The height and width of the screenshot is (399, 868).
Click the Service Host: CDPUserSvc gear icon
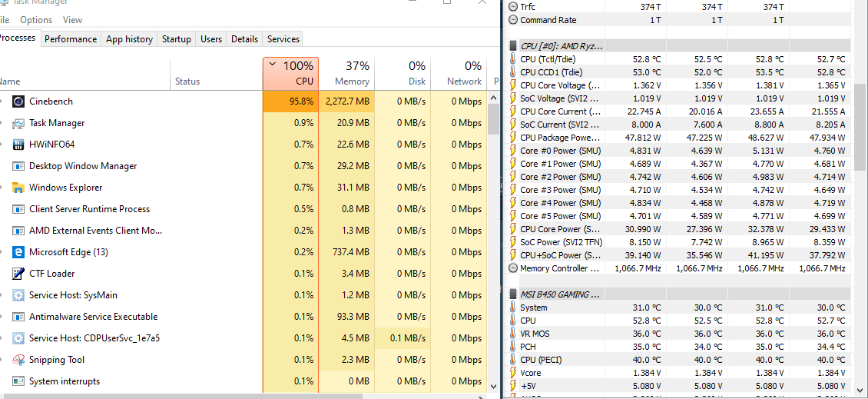[18, 338]
